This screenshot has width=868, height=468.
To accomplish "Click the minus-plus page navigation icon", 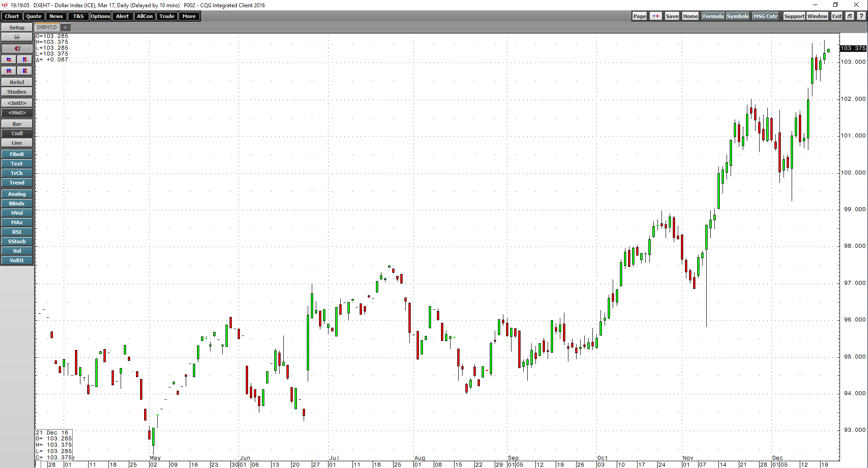I will pos(656,16).
